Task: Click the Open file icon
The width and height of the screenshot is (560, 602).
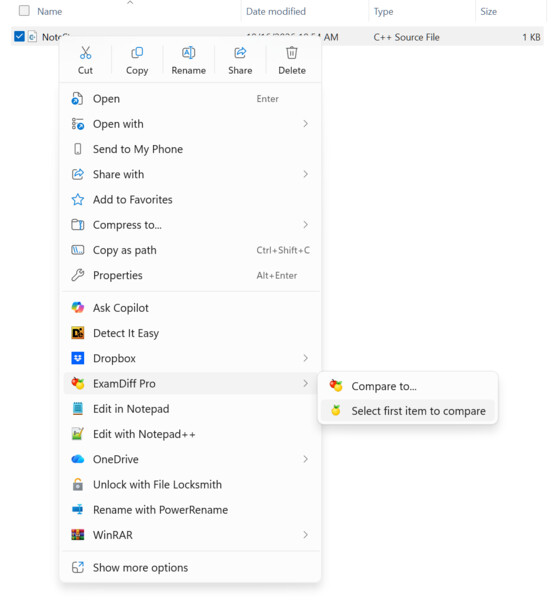Action: coord(77,99)
